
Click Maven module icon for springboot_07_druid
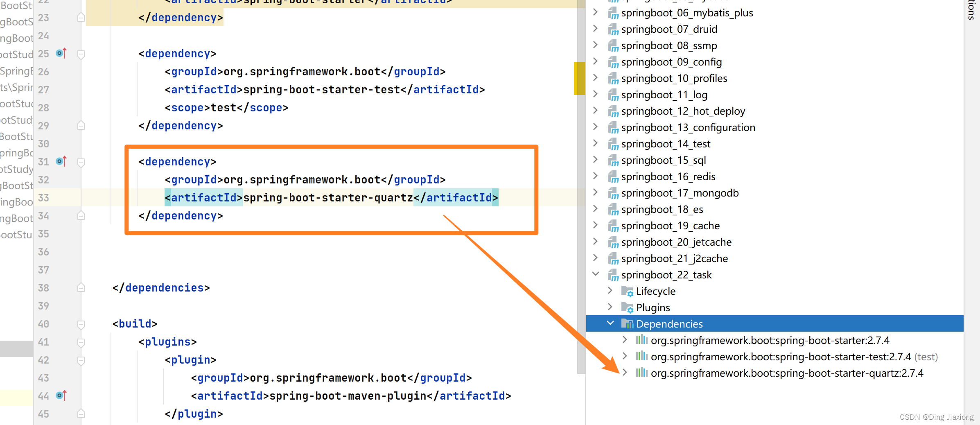pos(613,29)
